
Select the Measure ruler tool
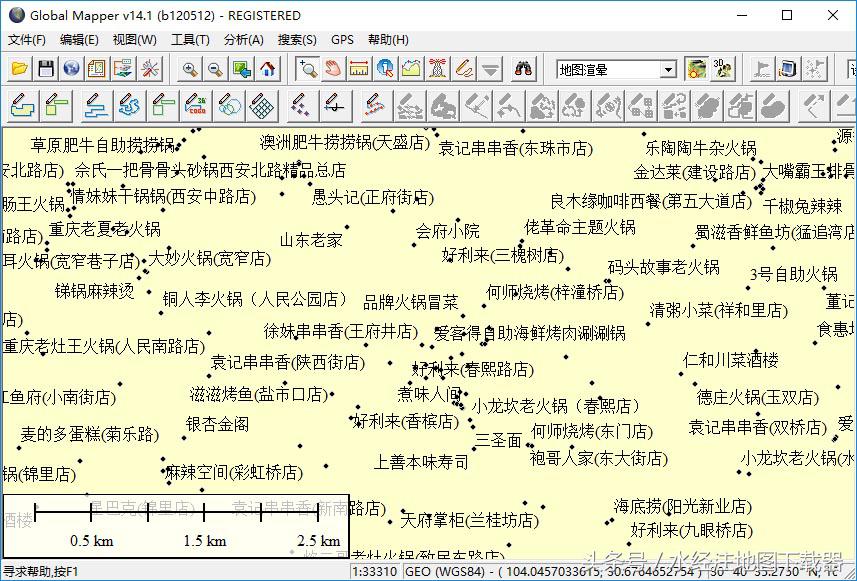359,69
